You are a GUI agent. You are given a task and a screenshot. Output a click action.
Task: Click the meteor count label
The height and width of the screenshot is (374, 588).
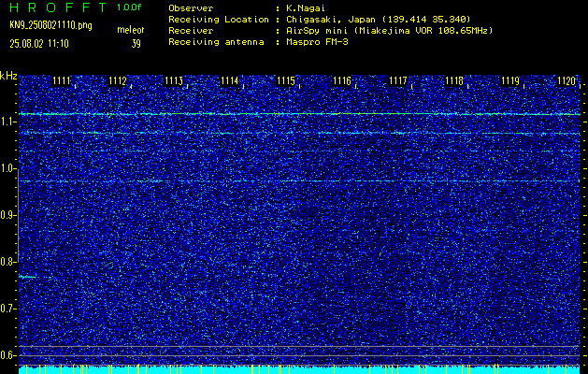[131, 30]
